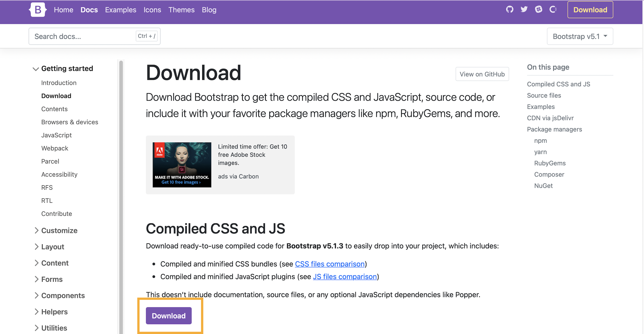
Task: Open the Twitter icon link
Action: 524,10
